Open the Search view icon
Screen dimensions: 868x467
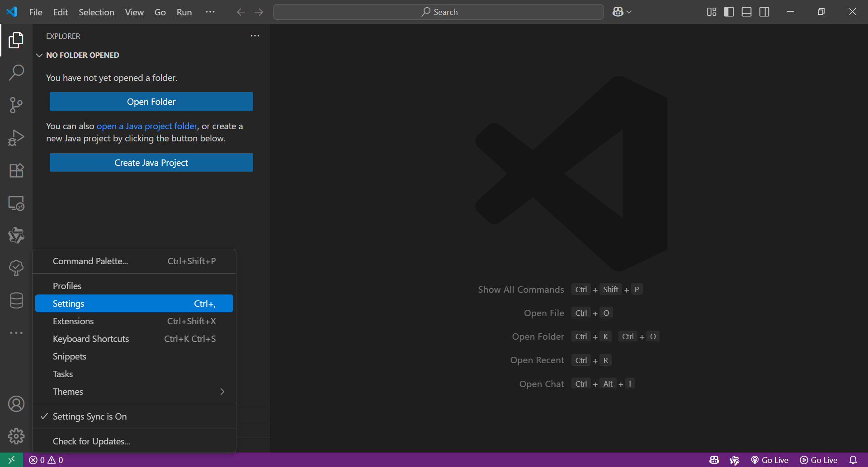tap(16, 73)
